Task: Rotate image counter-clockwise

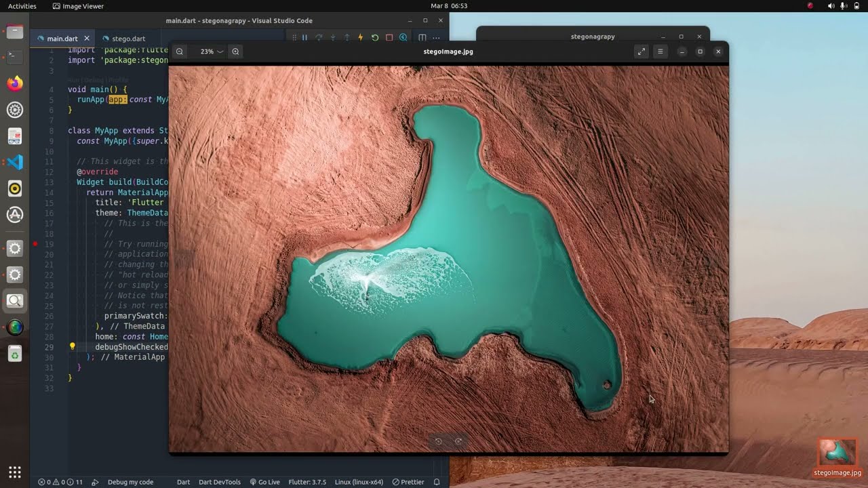Action: click(x=439, y=441)
